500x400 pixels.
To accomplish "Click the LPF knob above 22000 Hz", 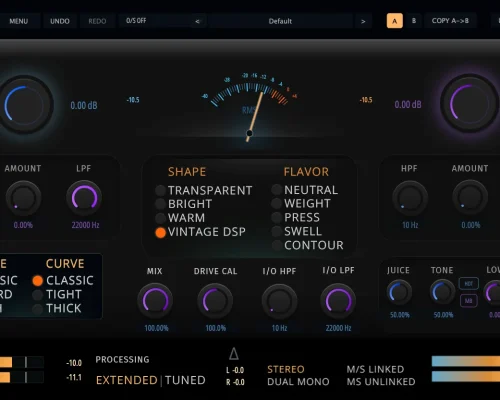I will click(84, 198).
